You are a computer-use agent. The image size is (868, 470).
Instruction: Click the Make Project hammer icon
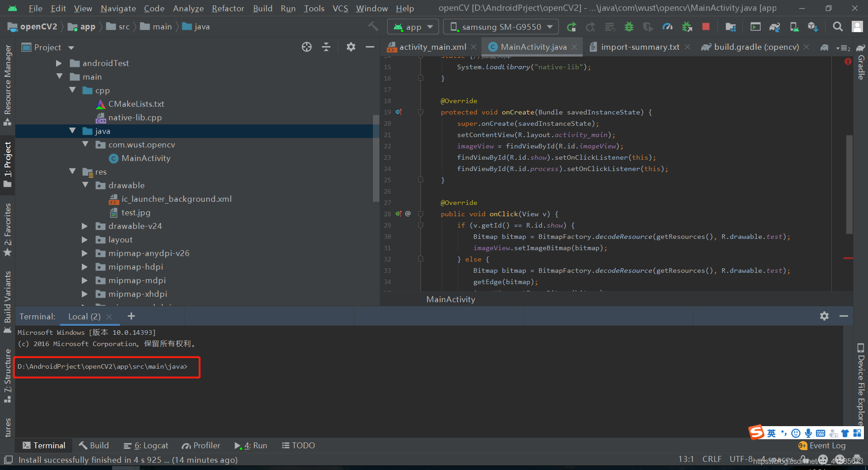tap(373, 27)
